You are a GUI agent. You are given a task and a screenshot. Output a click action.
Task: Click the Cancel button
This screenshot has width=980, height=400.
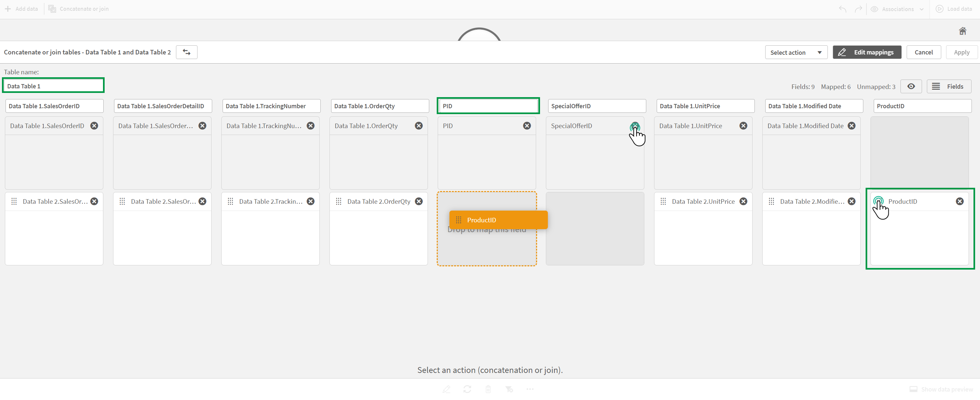coord(923,52)
